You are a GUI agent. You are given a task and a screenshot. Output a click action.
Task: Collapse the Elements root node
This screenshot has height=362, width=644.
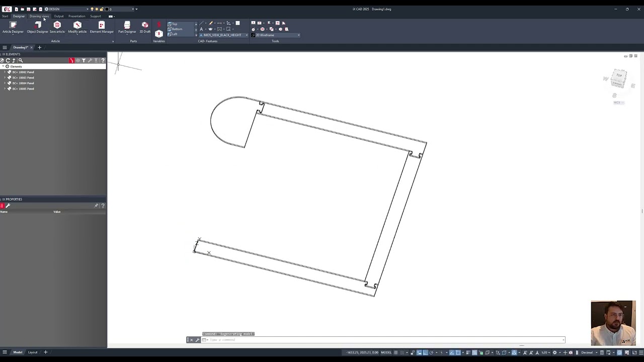(3, 66)
